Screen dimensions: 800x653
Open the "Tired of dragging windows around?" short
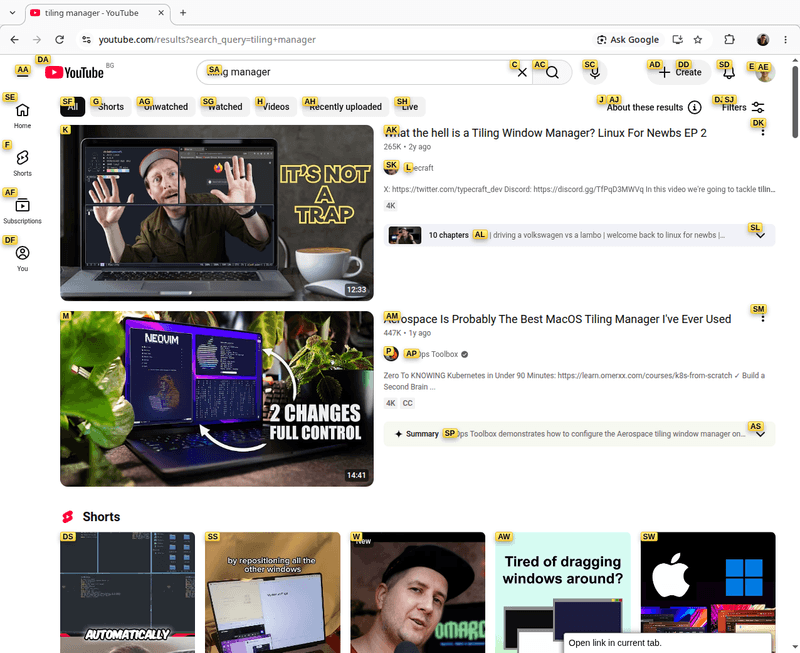[563, 592]
